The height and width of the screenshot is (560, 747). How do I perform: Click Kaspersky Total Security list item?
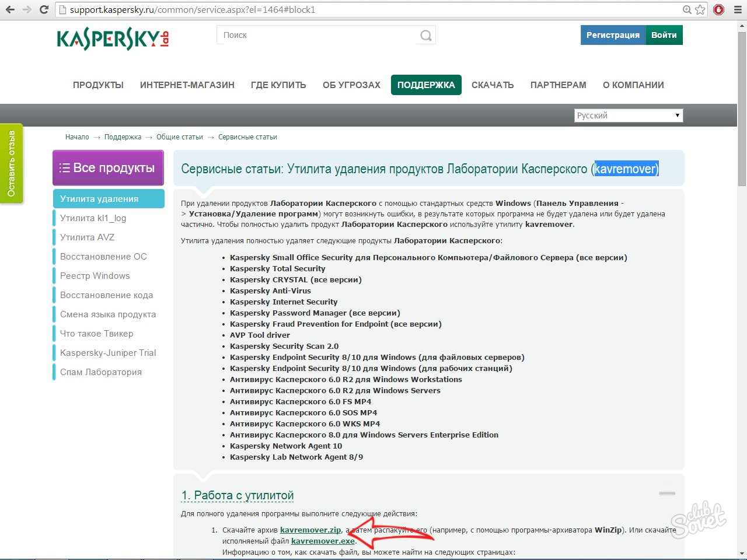tap(278, 269)
